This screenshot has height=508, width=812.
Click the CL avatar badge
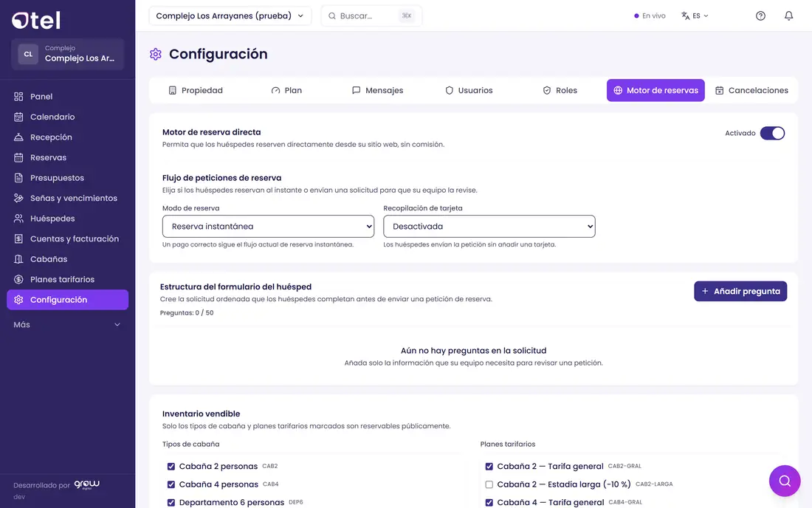(28, 54)
